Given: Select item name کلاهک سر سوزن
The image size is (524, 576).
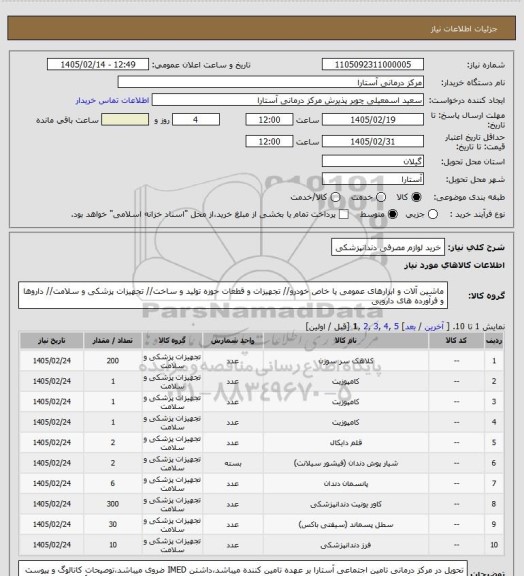Looking at the screenshot, I should coord(346,361).
